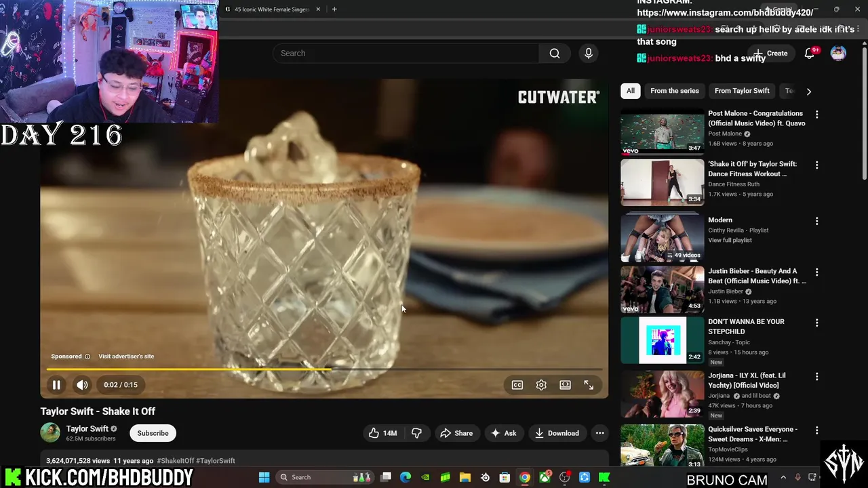Close the 45 Iconic White Female Singers tab
The height and width of the screenshot is (488, 868).
[318, 9]
